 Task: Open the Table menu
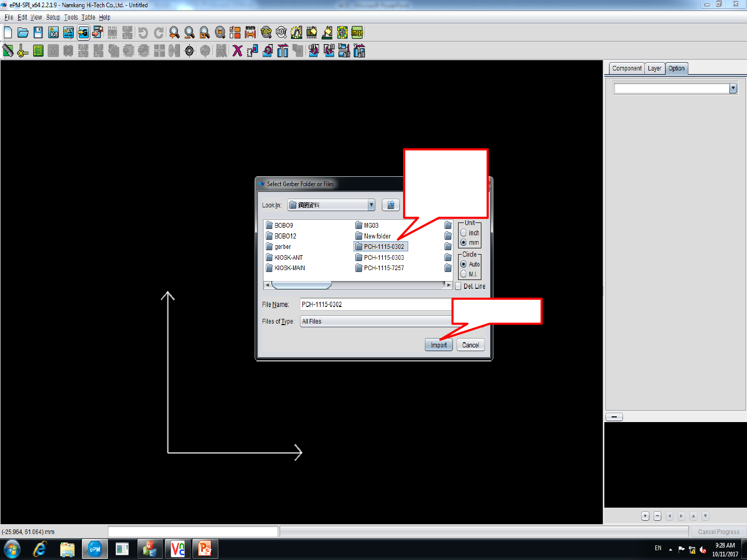coord(88,17)
